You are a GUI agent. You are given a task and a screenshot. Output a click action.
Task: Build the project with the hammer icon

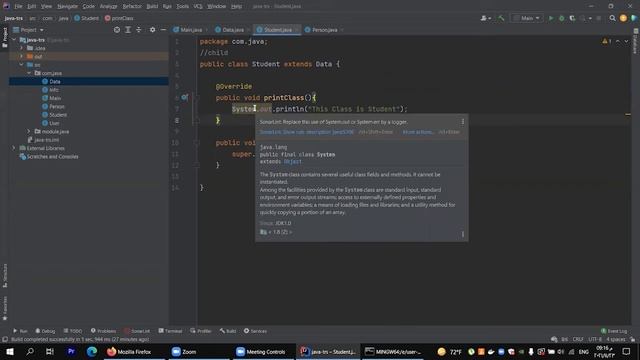[x=501, y=18]
